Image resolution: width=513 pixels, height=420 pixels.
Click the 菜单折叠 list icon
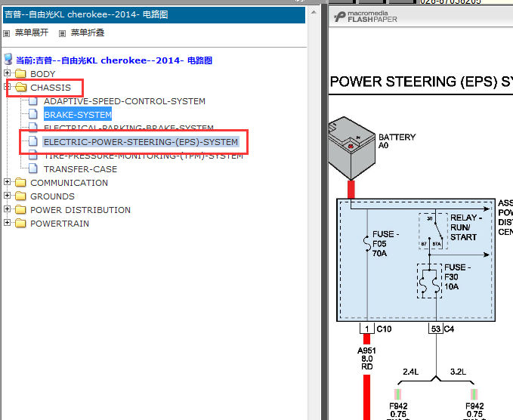pyautogui.click(x=62, y=33)
